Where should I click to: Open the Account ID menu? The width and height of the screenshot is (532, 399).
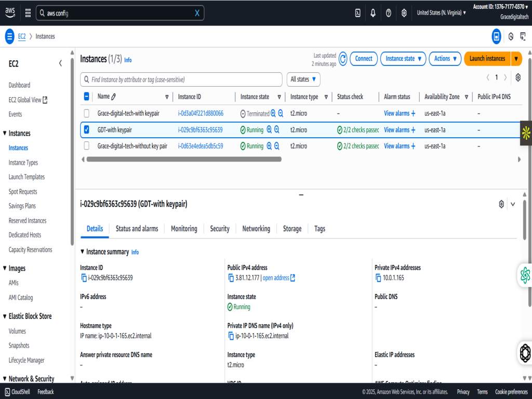point(500,7)
